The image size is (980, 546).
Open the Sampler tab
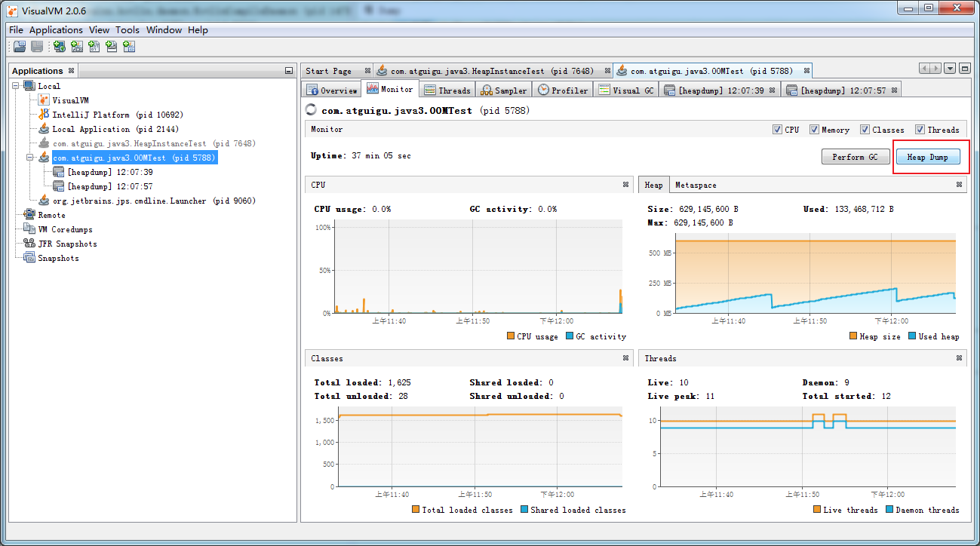pyautogui.click(x=503, y=90)
